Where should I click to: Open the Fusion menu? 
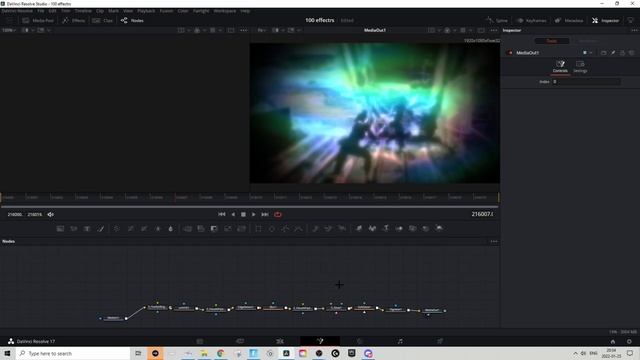pos(166,11)
